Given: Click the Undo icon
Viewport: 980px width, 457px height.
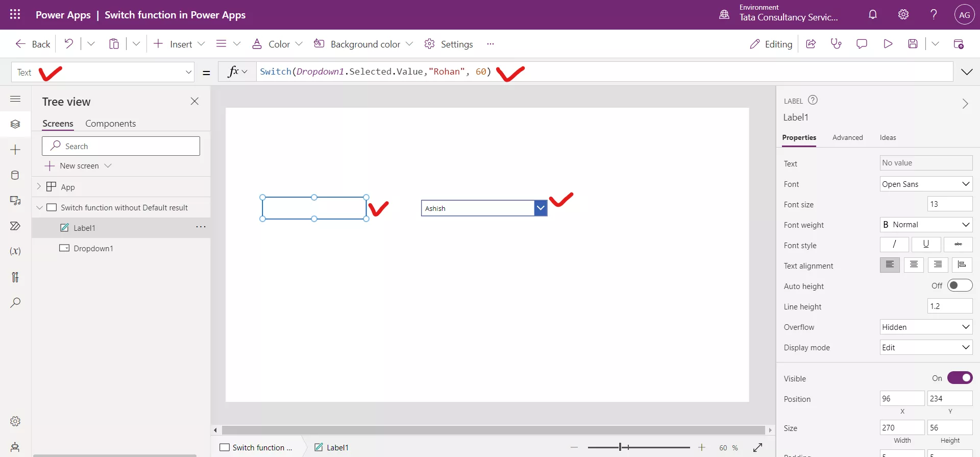Looking at the screenshot, I should tap(69, 43).
